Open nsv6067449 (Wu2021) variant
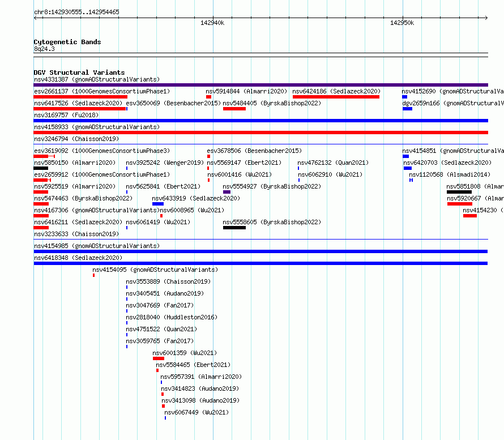 [197, 412]
